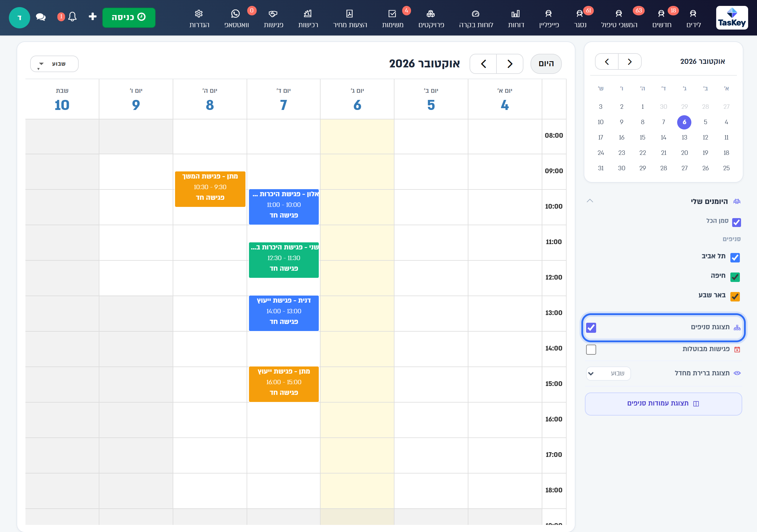Open לוחות בקרה dashboard gauge icon
This screenshot has width=757, height=532.
coord(475,14)
